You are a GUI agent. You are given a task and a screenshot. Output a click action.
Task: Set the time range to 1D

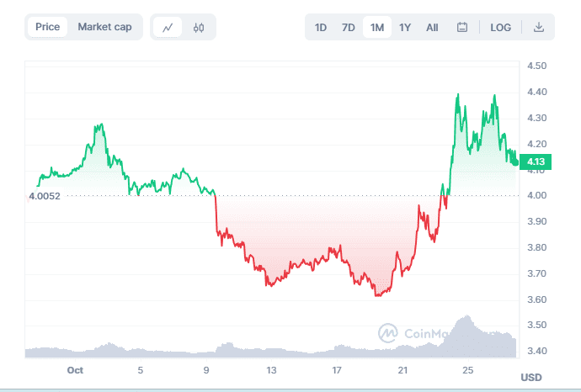[x=321, y=27]
